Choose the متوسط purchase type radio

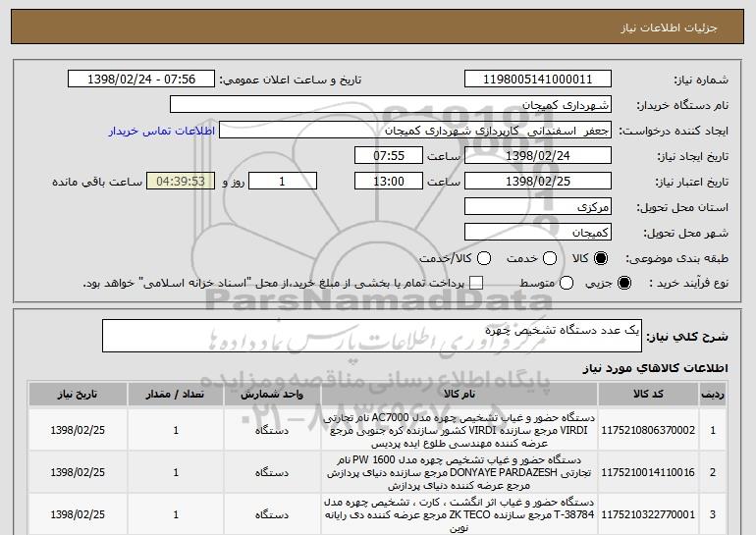(x=567, y=284)
